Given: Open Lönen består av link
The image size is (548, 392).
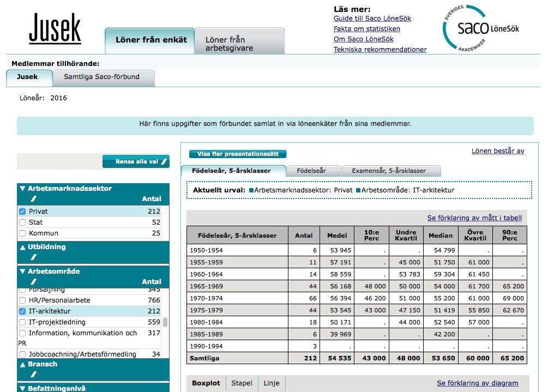Looking at the screenshot, I should point(498,151).
